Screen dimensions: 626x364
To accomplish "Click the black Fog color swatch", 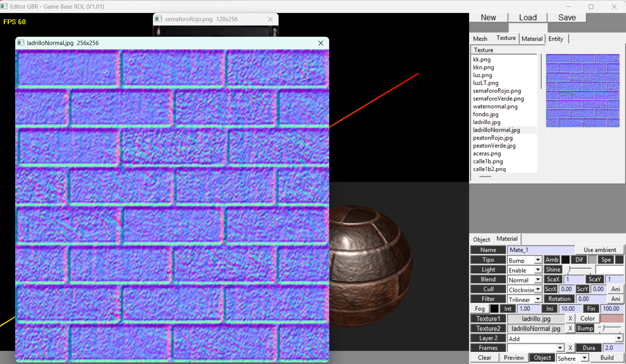I will tap(495, 309).
